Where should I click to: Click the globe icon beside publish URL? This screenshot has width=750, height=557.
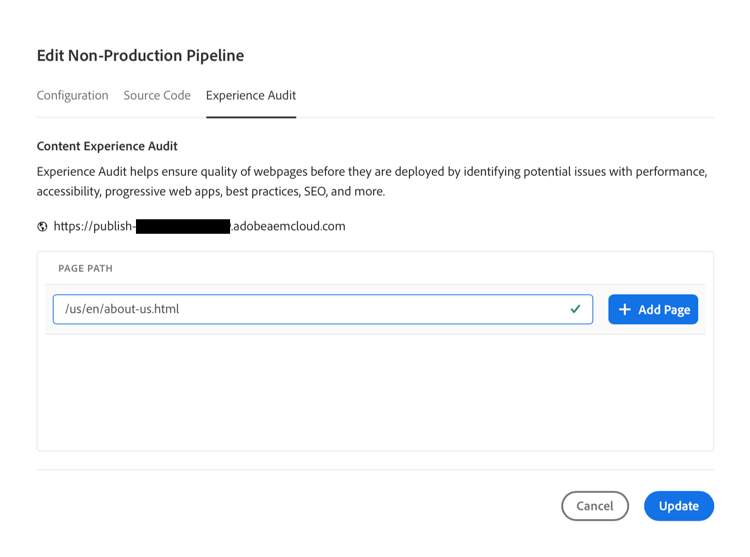[42, 227]
